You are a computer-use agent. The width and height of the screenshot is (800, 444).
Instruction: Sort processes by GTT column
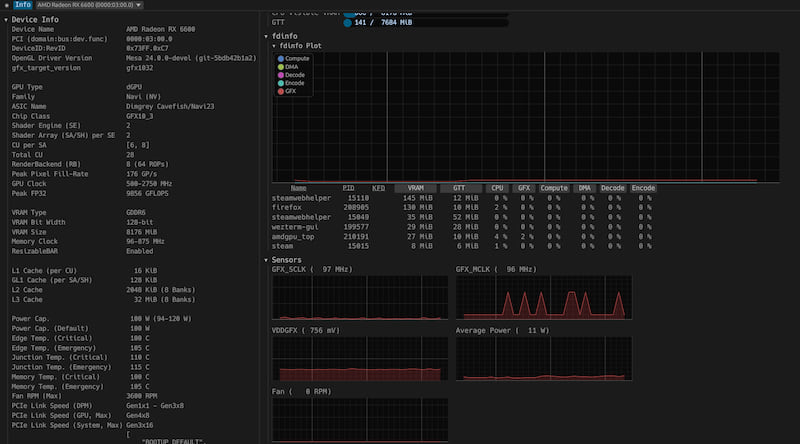460,187
